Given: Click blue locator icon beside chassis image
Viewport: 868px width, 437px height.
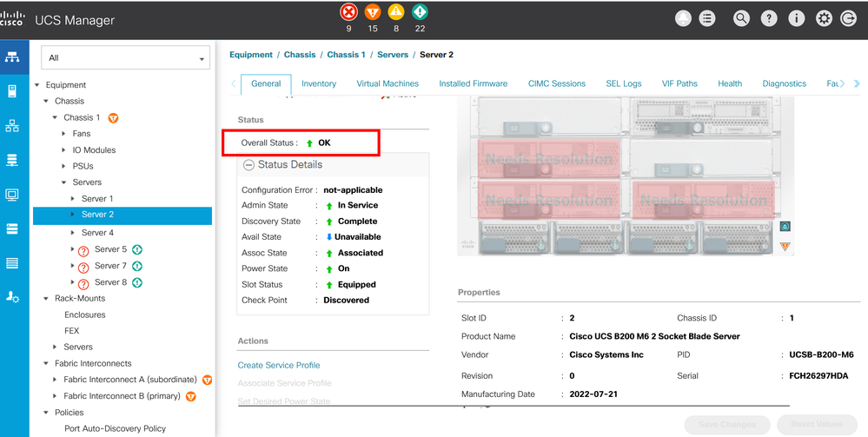Looking at the screenshot, I should click(785, 226).
